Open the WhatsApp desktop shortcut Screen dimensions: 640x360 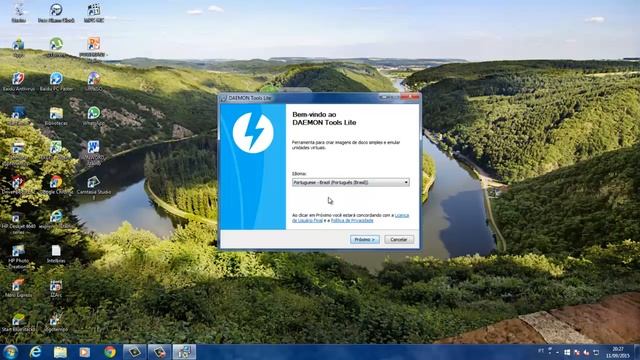point(93,116)
